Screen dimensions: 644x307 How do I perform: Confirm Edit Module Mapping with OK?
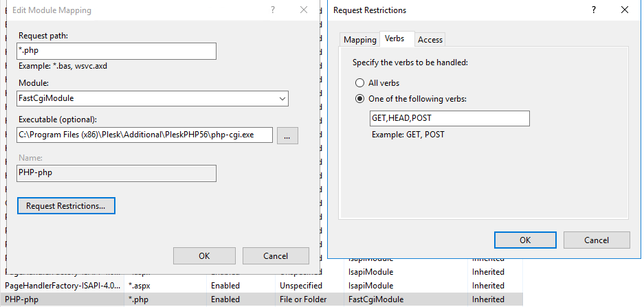[204, 256]
